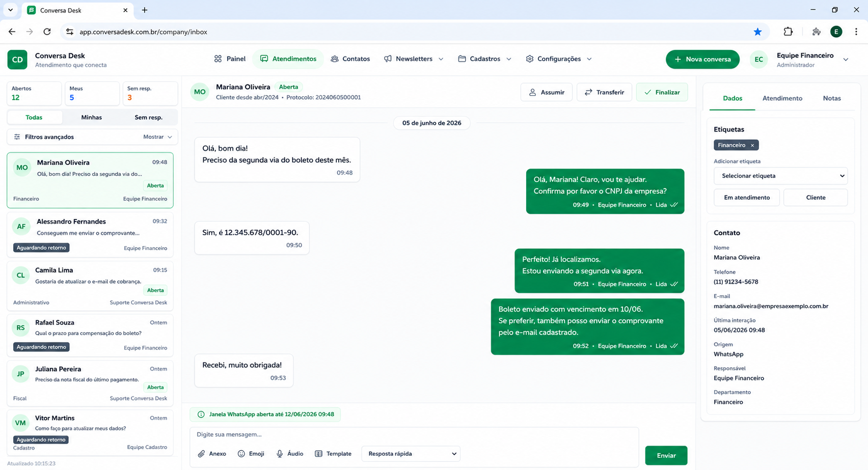Open Juliana Pereira conversation
868x470 pixels.
pyautogui.click(x=90, y=383)
